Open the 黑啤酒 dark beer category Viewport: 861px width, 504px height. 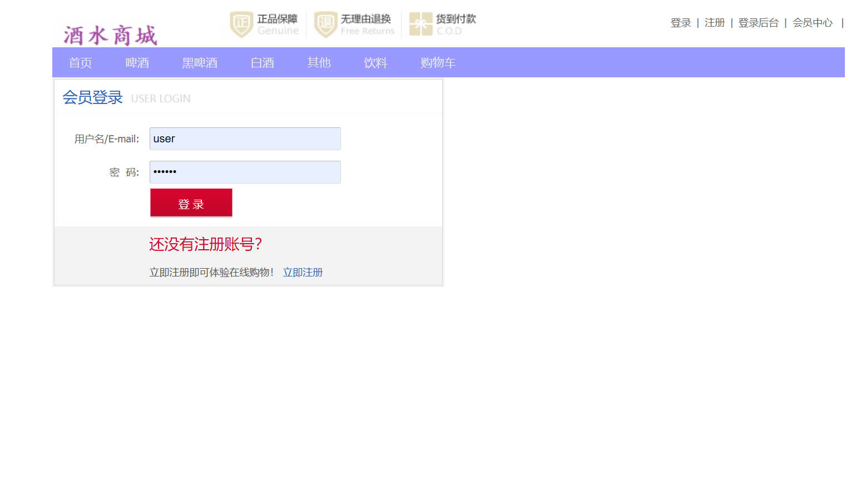click(x=199, y=62)
